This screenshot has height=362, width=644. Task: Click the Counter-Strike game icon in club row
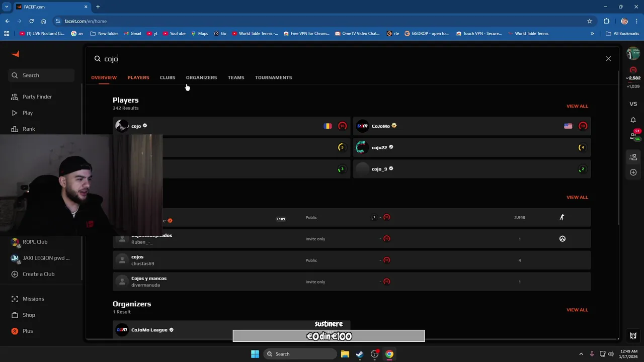pyautogui.click(x=562, y=217)
